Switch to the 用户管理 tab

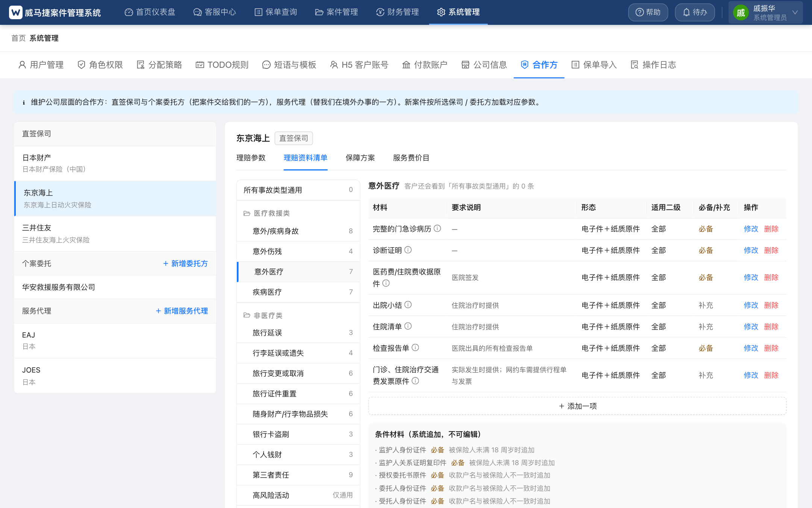pyautogui.click(x=41, y=65)
